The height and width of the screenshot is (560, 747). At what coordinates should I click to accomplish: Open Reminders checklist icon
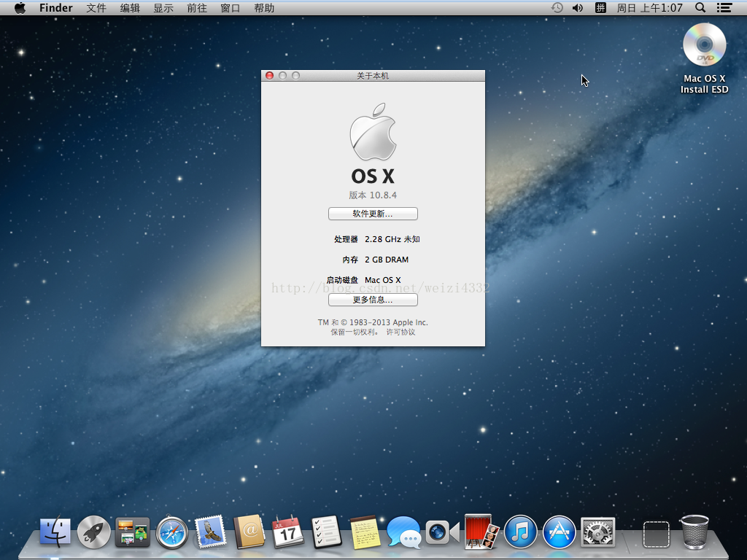pos(326,532)
